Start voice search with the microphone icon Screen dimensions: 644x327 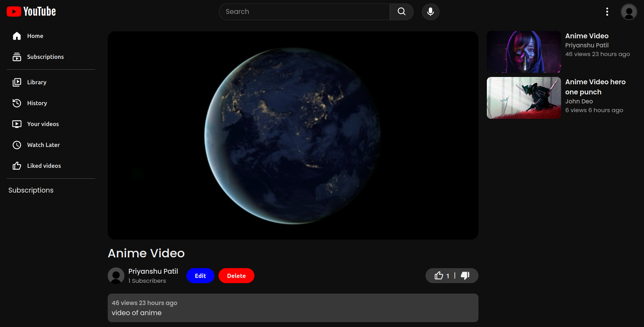[430, 11]
